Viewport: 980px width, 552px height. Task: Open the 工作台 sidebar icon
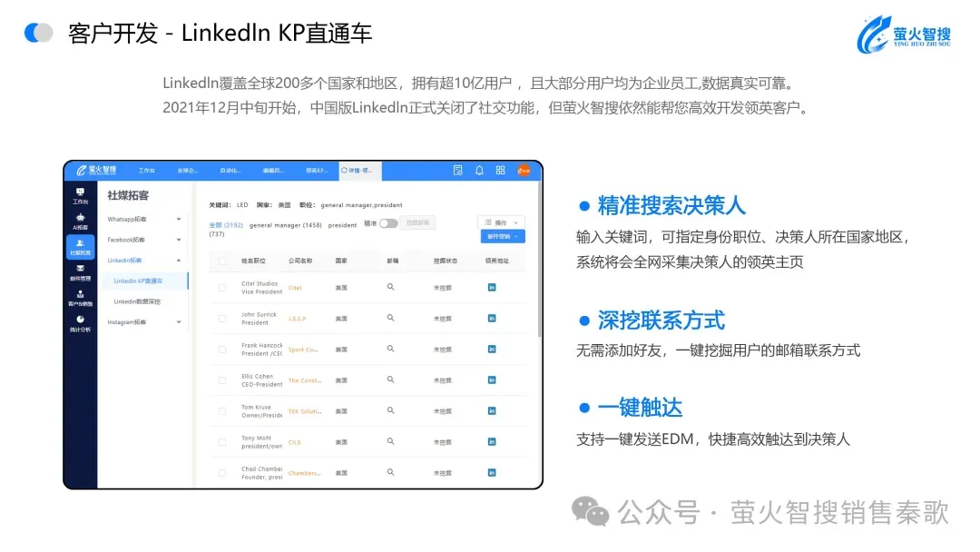(x=80, y=196)
